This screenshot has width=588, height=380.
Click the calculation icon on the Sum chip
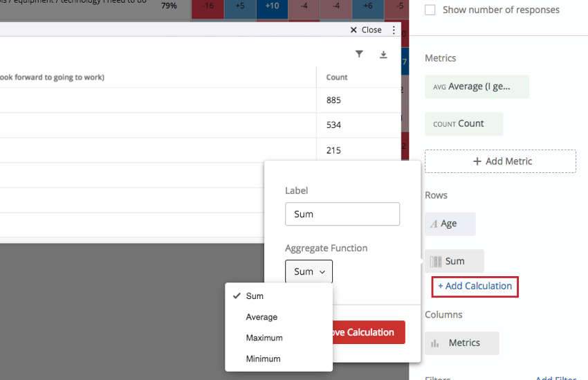[436, 262]
